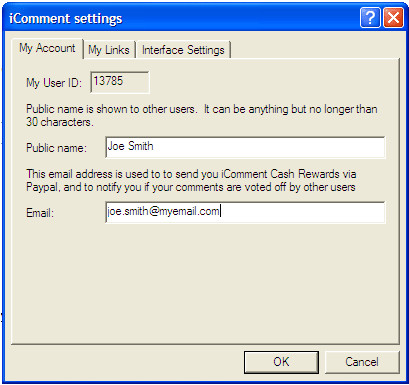Viewport: 409px width, 385px height.
Task: Click the question-mark Help button in title bar
Action: 370,17
